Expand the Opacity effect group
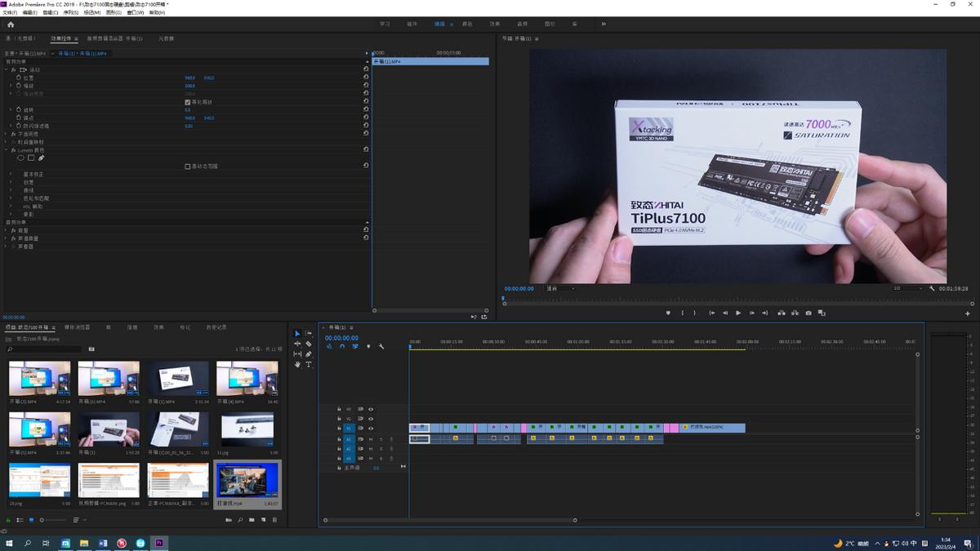The image size is (980, 551). 7,134
